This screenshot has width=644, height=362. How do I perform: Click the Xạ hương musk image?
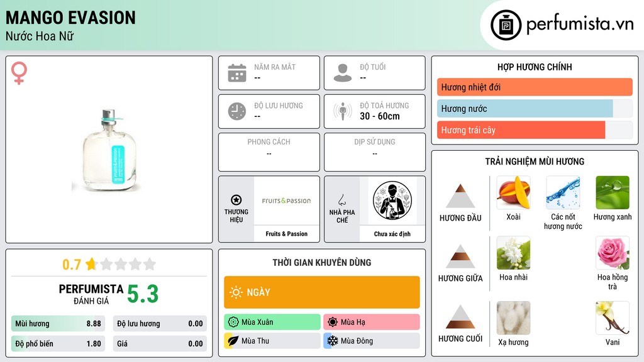pos(513,318)
